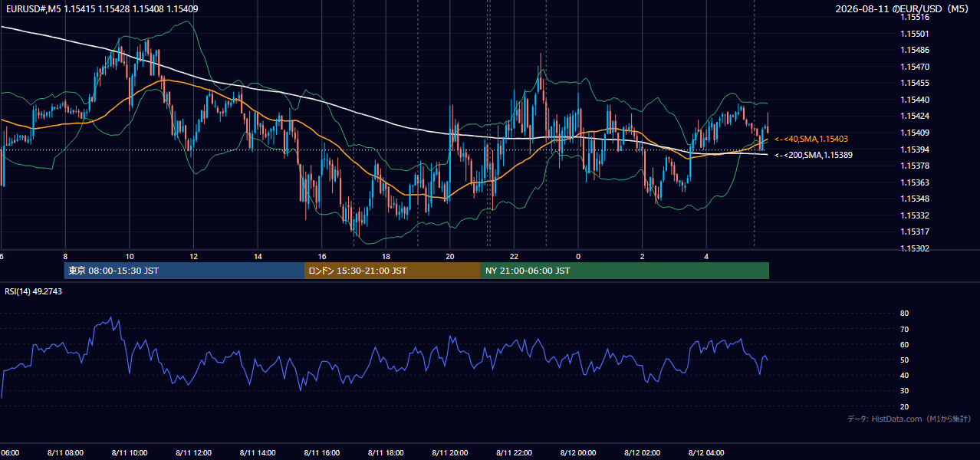Click price axis label 1.15455
980x460 pixels.
coord(915,83)
